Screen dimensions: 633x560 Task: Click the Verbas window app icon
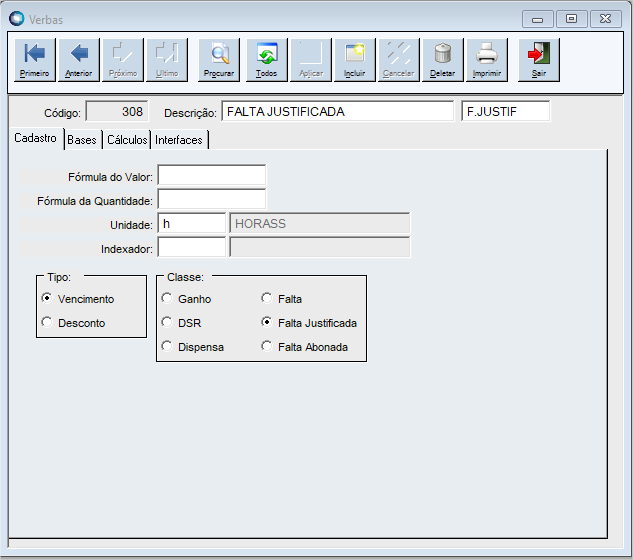[17, 19]
